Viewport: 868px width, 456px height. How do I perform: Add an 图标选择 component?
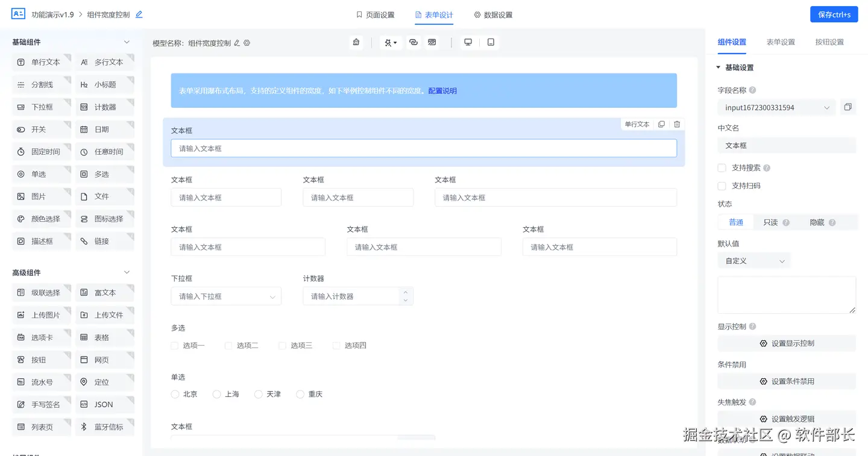[104, 219]
